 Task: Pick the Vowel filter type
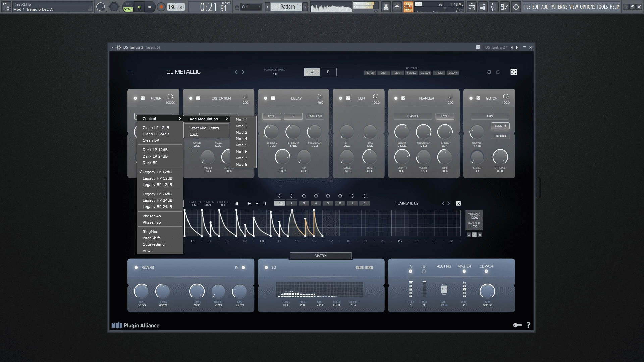tap(160, 251)
